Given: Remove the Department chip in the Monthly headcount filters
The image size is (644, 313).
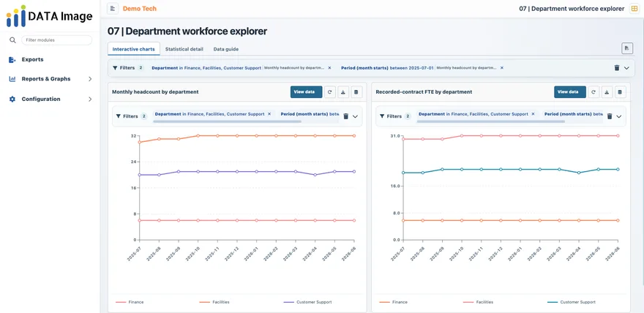Looking at the screenshot, I should tap(269, 114).
